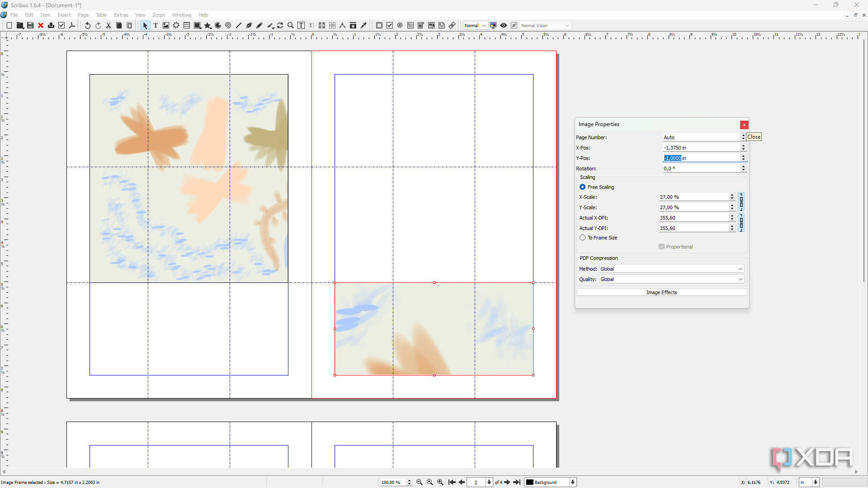Go to the next page
Image resolution: width=868 pixels, height=488 pixels.
pyautogui.click(x=507, y=482)
